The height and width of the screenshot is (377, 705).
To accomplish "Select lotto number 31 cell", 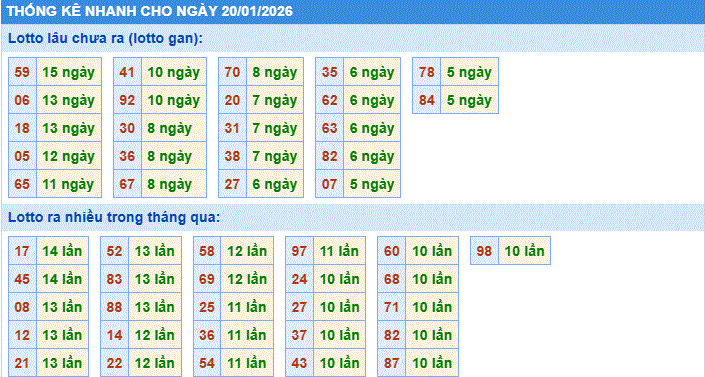I will (x=232, y=128).
